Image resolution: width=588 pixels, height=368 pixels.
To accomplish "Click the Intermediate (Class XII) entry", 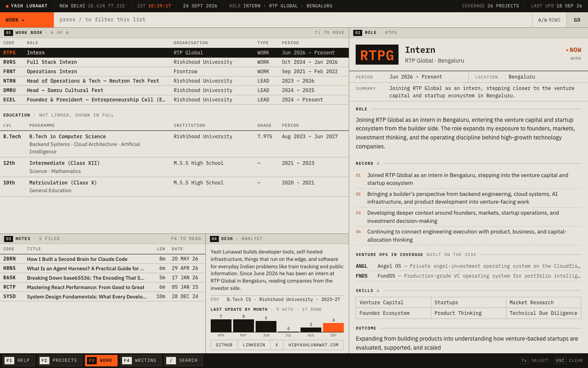I will pyautogui.click(x=174, y=167).
